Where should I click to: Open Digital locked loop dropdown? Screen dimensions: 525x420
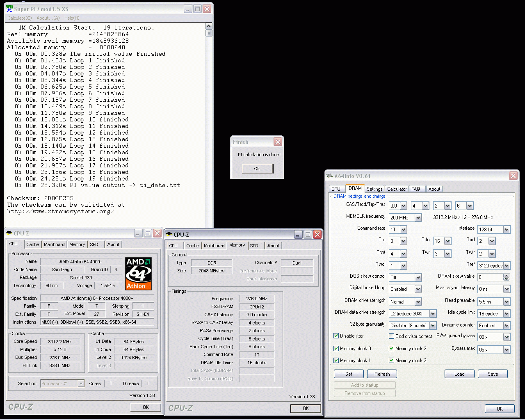pyautogui.click(x=418, y=289)
